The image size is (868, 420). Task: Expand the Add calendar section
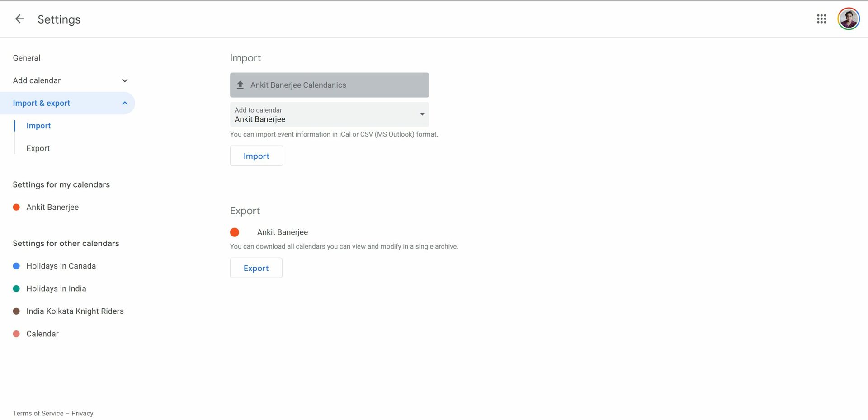[125, 80]
